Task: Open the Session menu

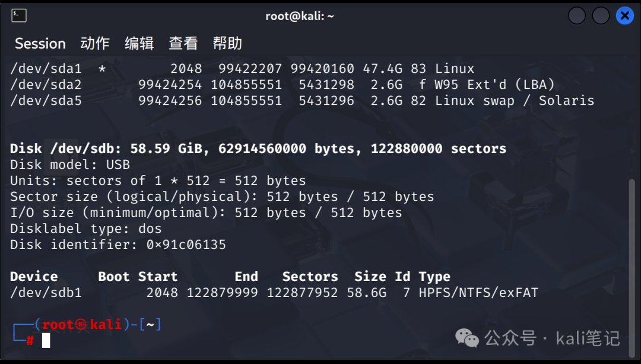Action: (40, 43)
